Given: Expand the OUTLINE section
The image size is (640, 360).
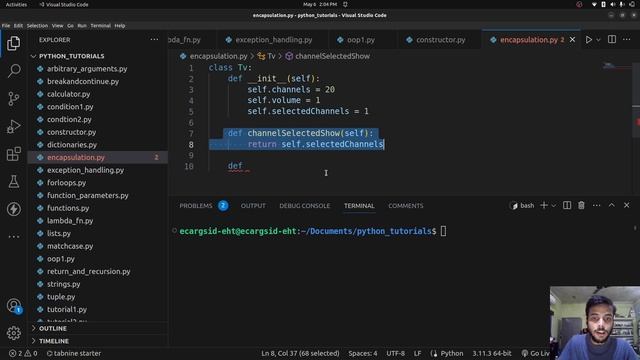Looking at the screenshot, I should (x=53, y=329).
